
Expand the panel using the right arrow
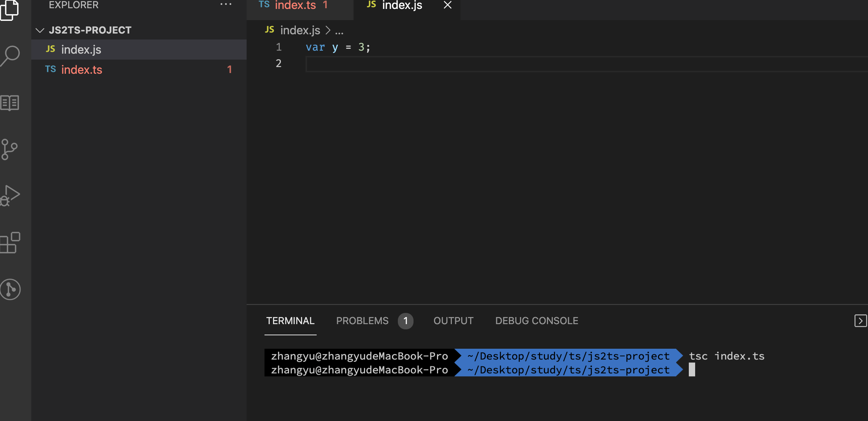(x=860, y=320)
